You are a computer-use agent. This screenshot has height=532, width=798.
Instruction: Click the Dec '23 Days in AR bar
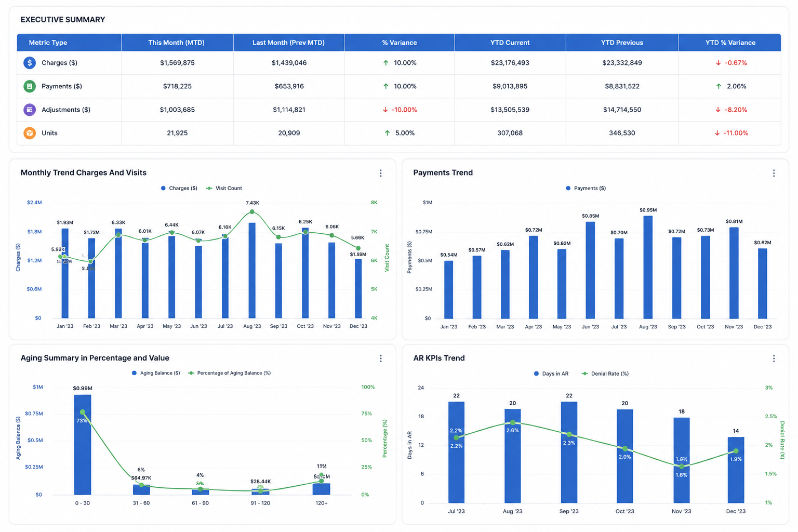coord(736,470)
